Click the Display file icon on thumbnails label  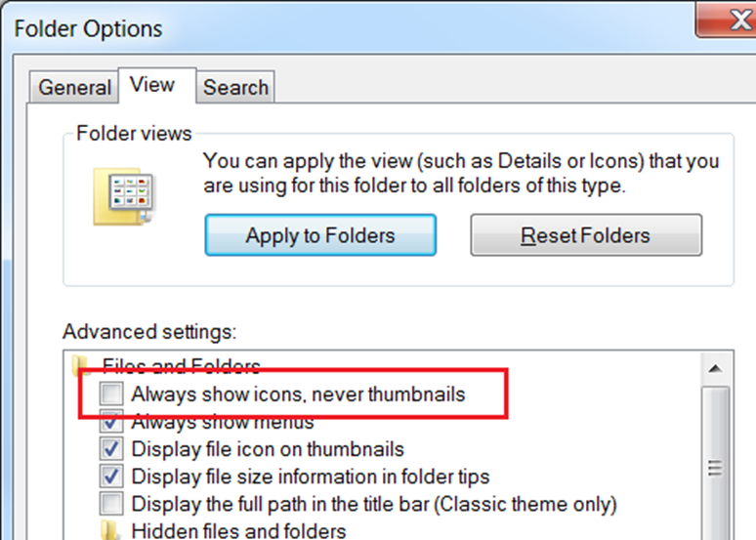(x=268, y=449)
